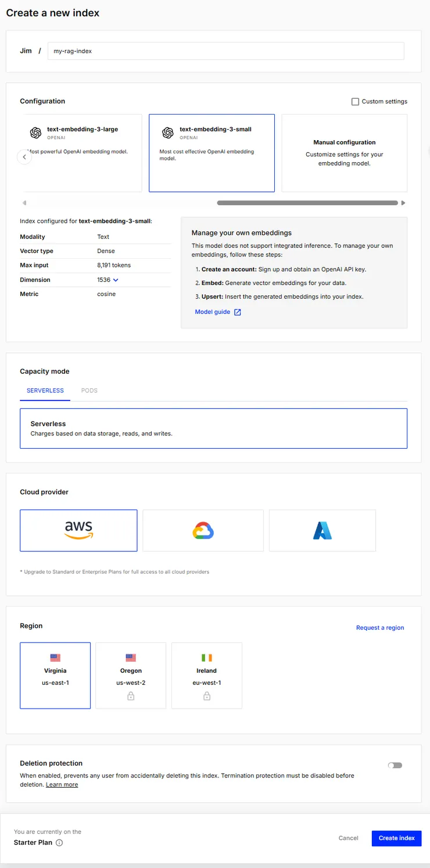Click the index name input field
The image size is (430, 868).
[225, 51]
